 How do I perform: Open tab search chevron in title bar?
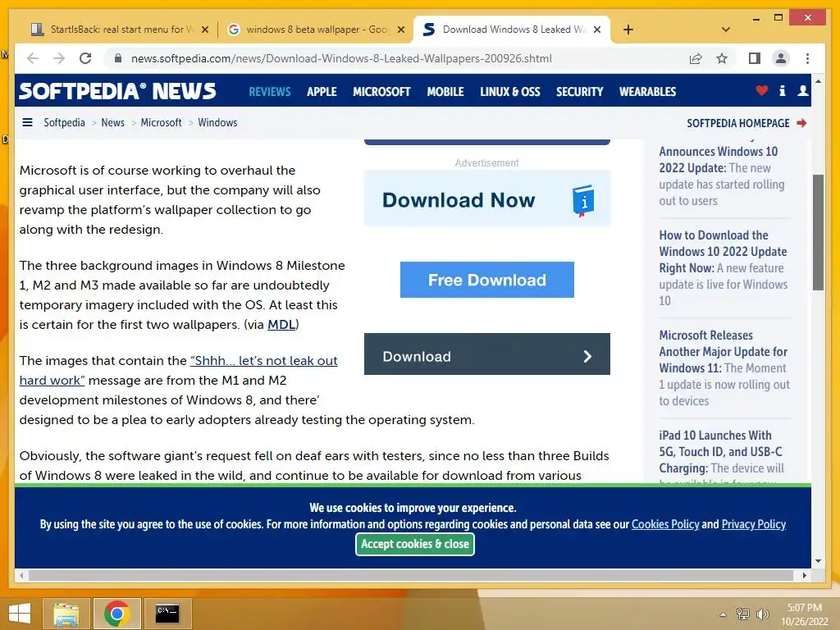[x=726, y=30]
